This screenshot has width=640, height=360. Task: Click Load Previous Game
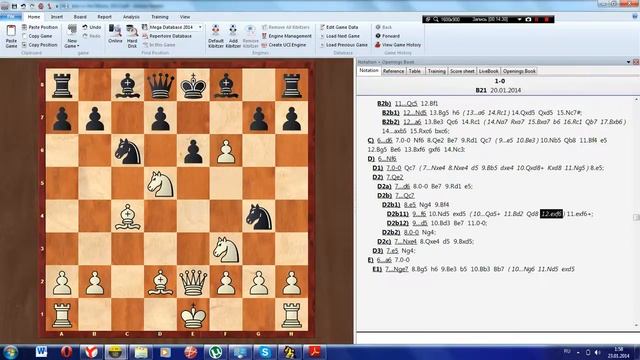344,45
